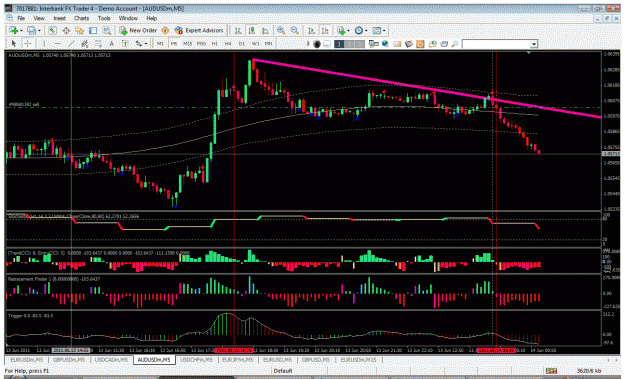The height and width of the screenshot is (379, 625).
Task: Select the Horizontal Line drawing tool
Action: (57, 43)
